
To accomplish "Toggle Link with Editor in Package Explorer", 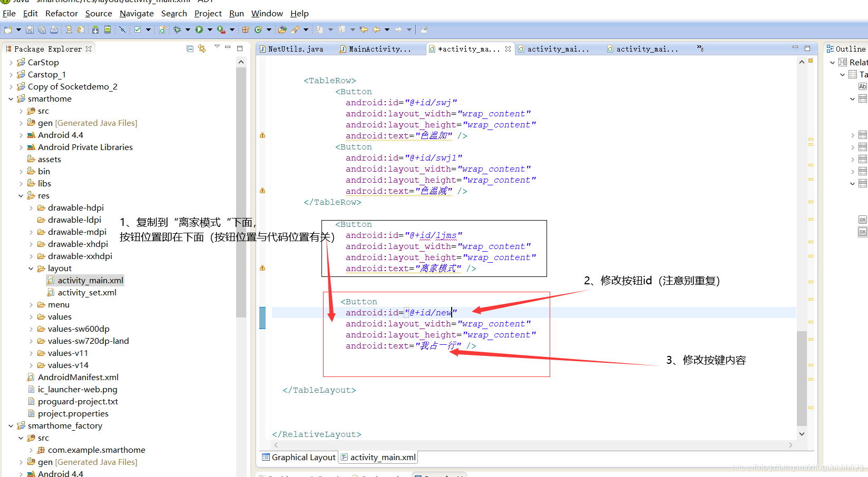I will (202, 48).
